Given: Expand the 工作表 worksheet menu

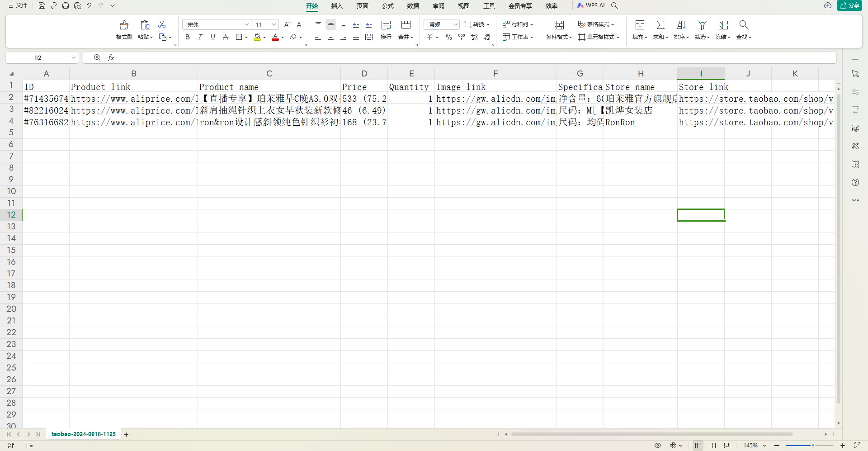Looking at the screenshot, I should 518,37.
